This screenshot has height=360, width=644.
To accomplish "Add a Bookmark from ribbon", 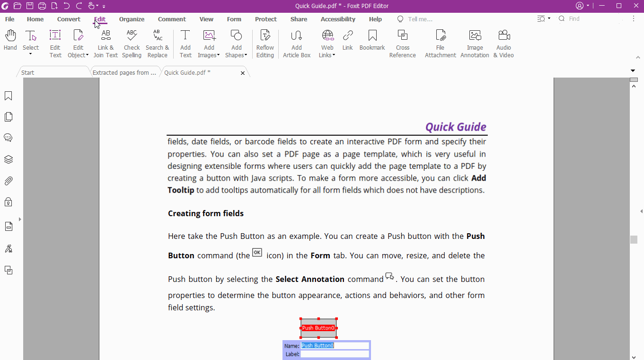I will click(x=372, y=41).
